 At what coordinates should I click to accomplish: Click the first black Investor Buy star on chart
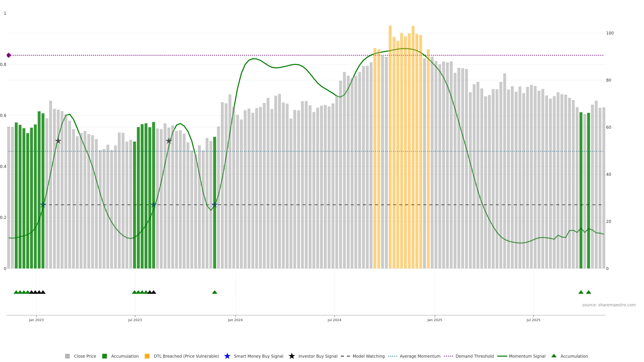58,141
